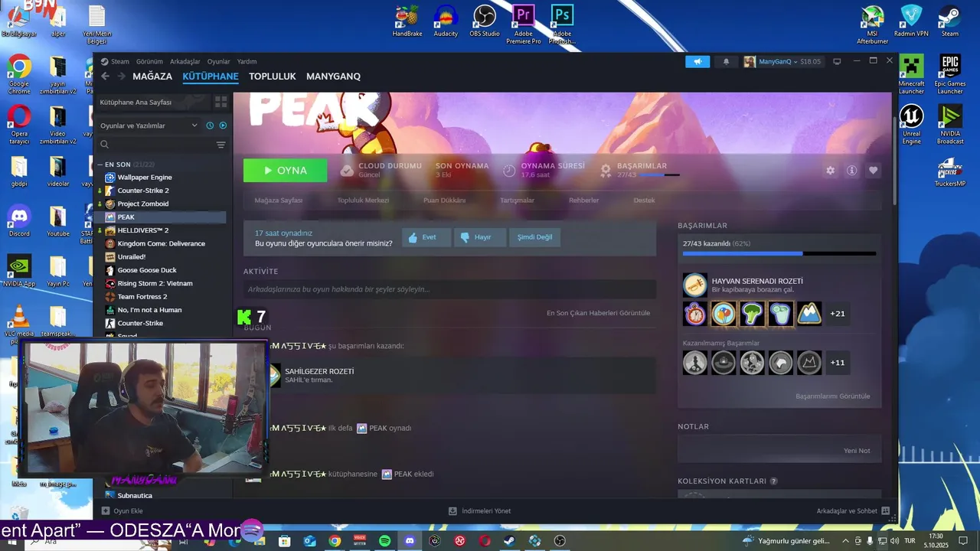Click Oyun Ekle at bottom left
The image size is (980, 551).
pos(122,510)
